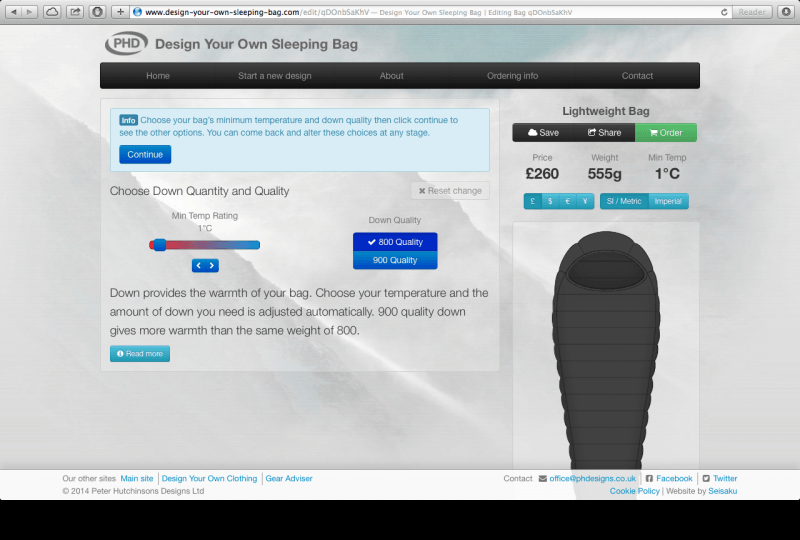Click the Min Temp Rating slider handle
The height and width of the screenshot is (540, 800).
point(160,245)
